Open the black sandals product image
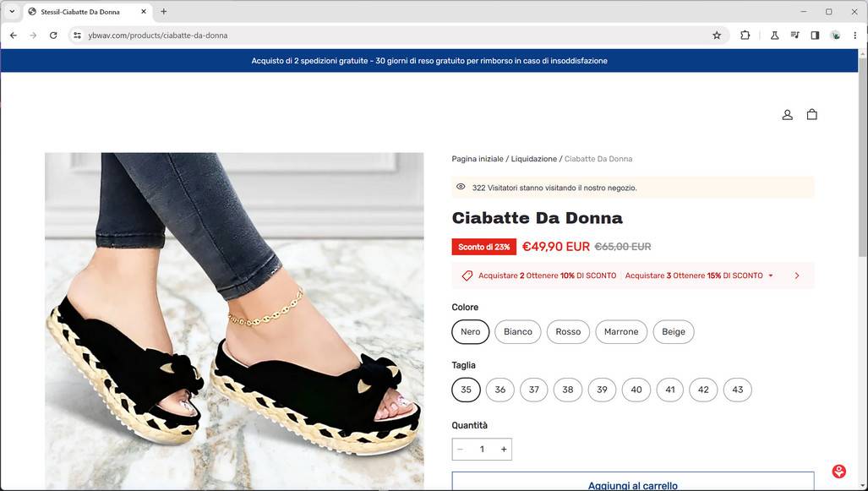Image resolution: width=868 pixels, height=491 pixels. coord(234,322)
